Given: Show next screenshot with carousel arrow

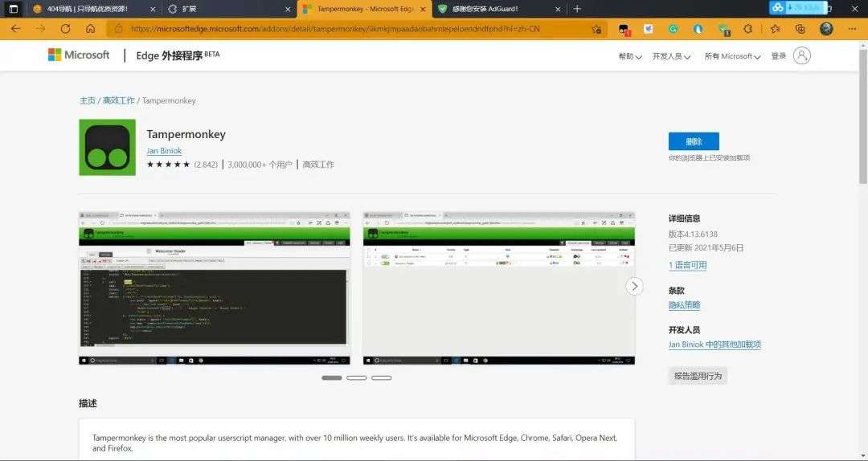Looking at the screenshot, I should pyautogui.click(x=634, y=286).
